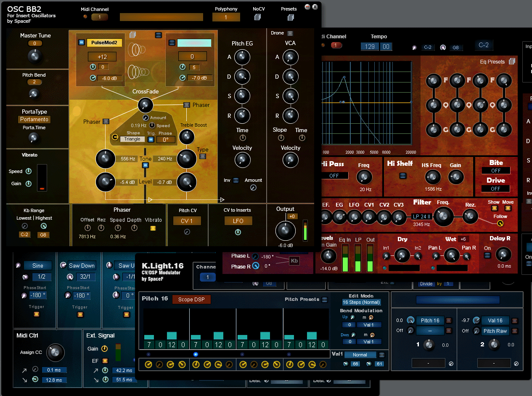Screen dimensions: 532x396
Task: Click the Val 16 destination selector
Action: (x=495, y=320)
